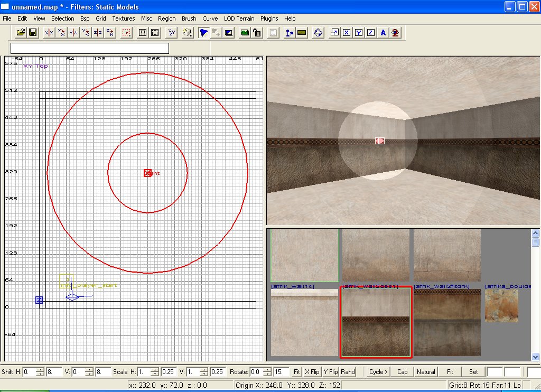Click the red dashed selection box icon

tap(126, 33)
